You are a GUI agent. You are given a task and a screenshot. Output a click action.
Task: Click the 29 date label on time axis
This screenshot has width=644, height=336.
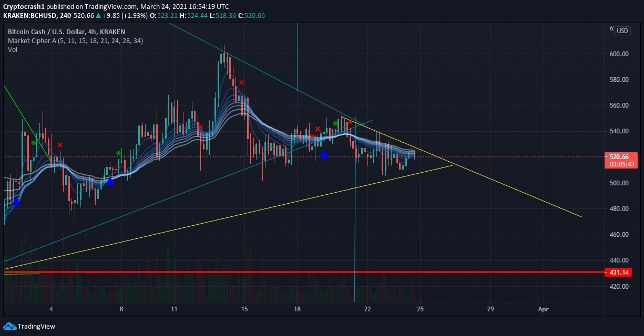pos(490,310)
